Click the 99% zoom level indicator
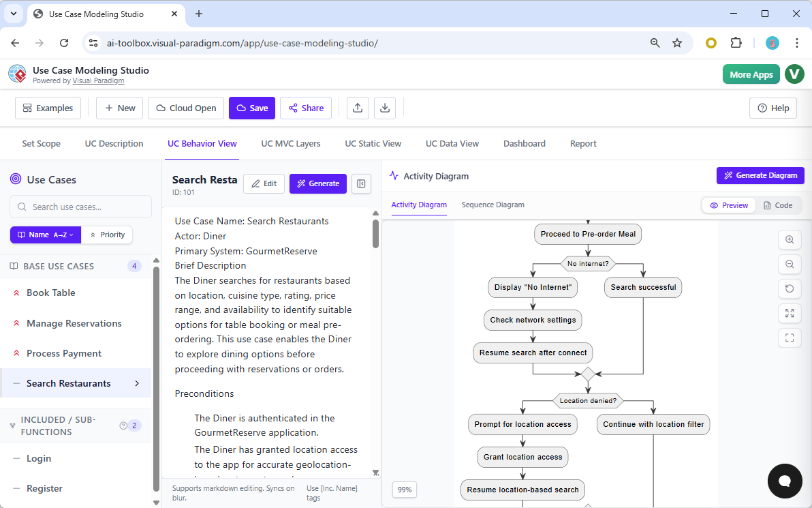Viewport: 812px width, 508px height. pyautogui.click(x=404, y=490)
